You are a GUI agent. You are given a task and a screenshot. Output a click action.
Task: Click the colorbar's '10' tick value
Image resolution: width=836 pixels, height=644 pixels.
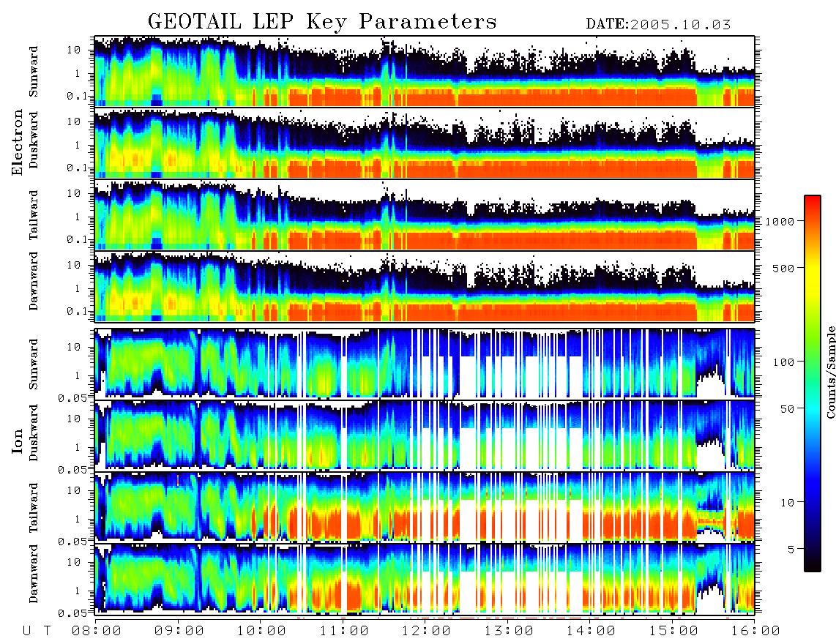pyautogui.click(x=787, y=502)
